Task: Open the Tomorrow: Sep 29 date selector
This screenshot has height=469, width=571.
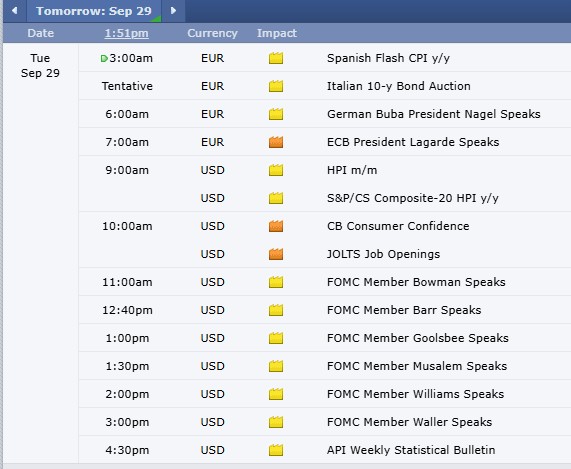Action: tap(94, 11)
